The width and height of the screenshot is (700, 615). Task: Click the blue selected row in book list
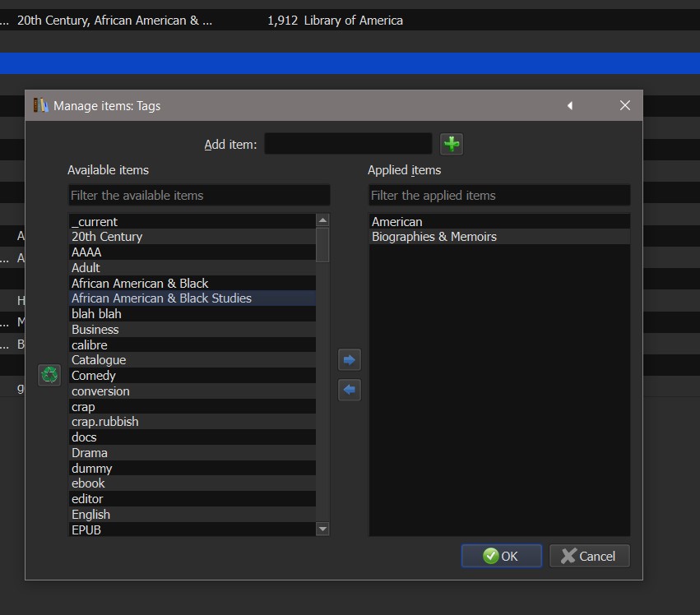[x=350, y=63]
